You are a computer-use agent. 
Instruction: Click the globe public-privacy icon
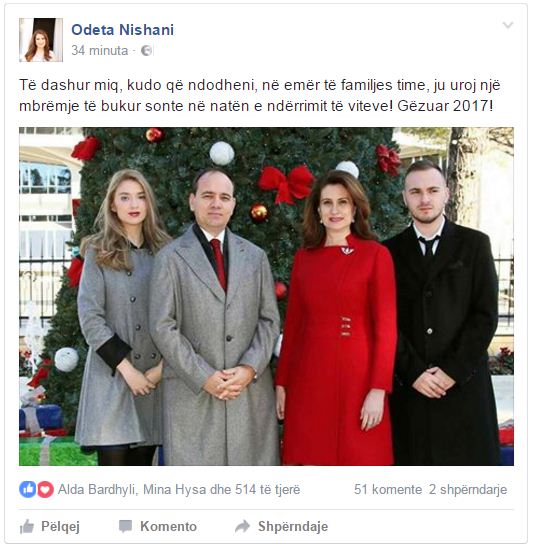(146, 51)
